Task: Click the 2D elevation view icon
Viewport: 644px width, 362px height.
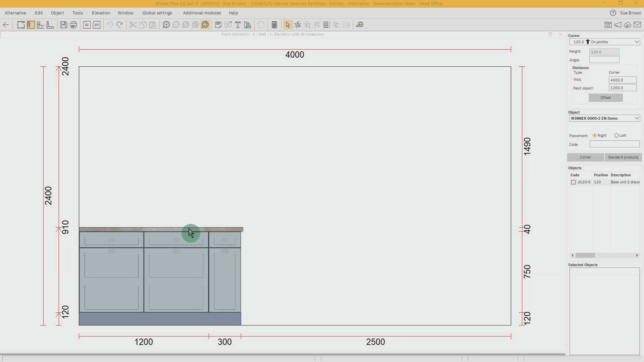Action: coord(31,24)
